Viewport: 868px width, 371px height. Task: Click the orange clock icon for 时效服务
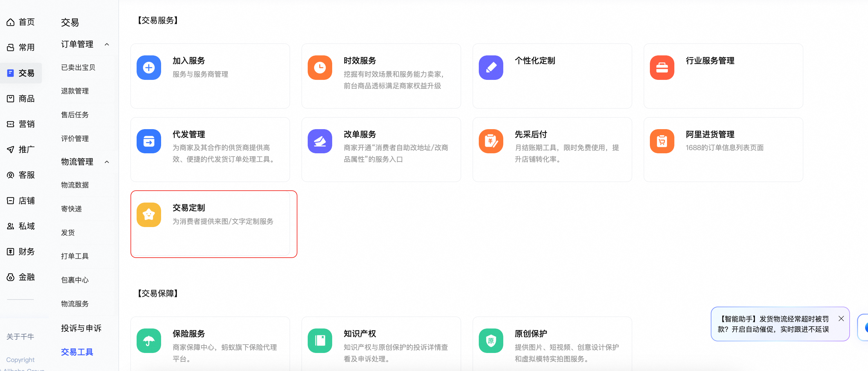pos(320,68)
